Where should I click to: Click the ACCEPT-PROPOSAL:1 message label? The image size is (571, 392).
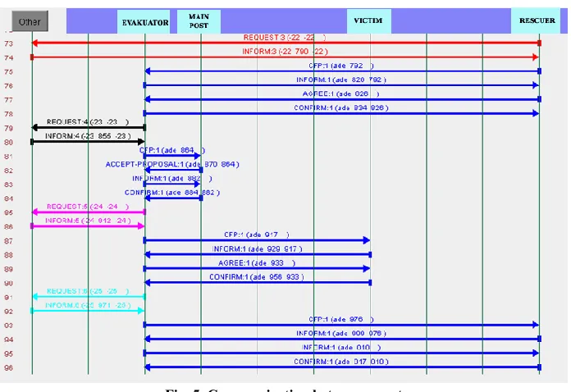coord(172,165)
